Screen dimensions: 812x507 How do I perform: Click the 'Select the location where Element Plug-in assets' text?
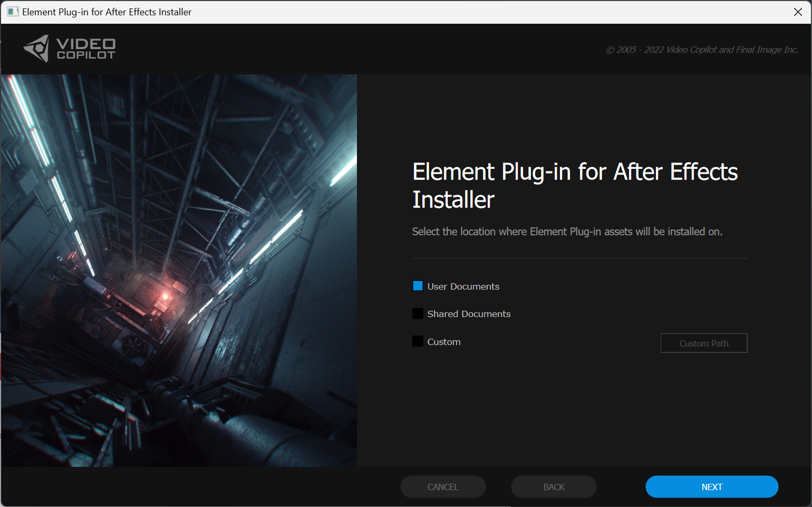(567, 232)
